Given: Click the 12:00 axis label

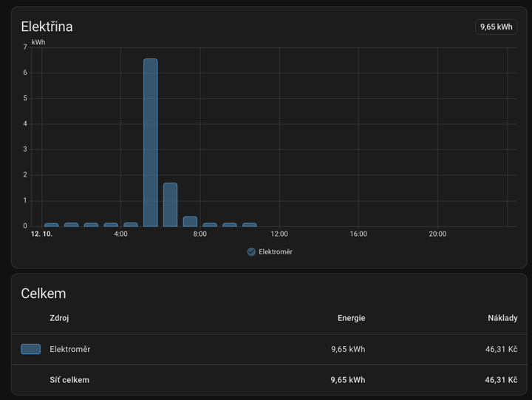Looking at the screenshot, I should coord(279,234).
